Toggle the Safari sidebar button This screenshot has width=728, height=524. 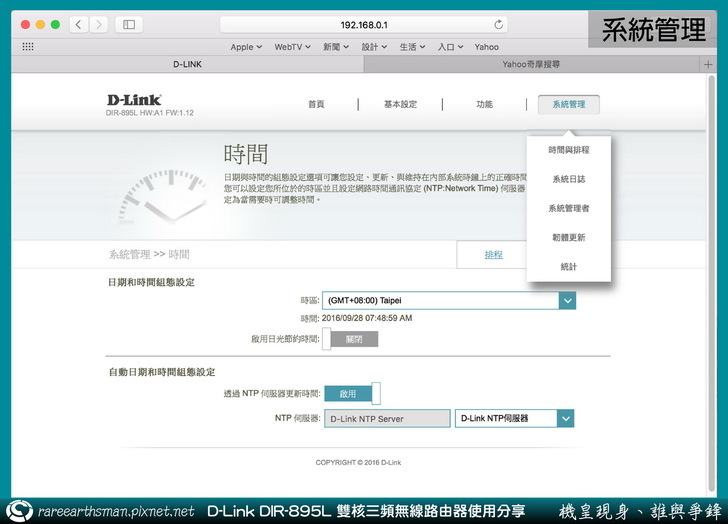coord(129,24)
